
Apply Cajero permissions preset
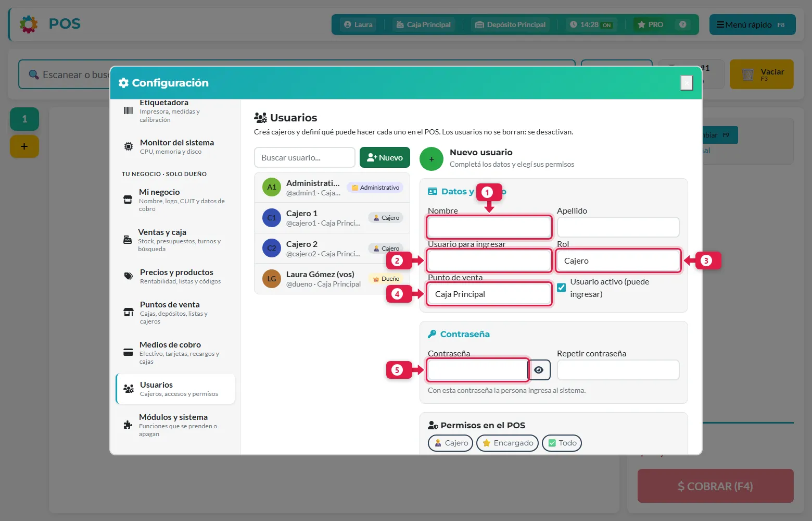tap(450, 443)
